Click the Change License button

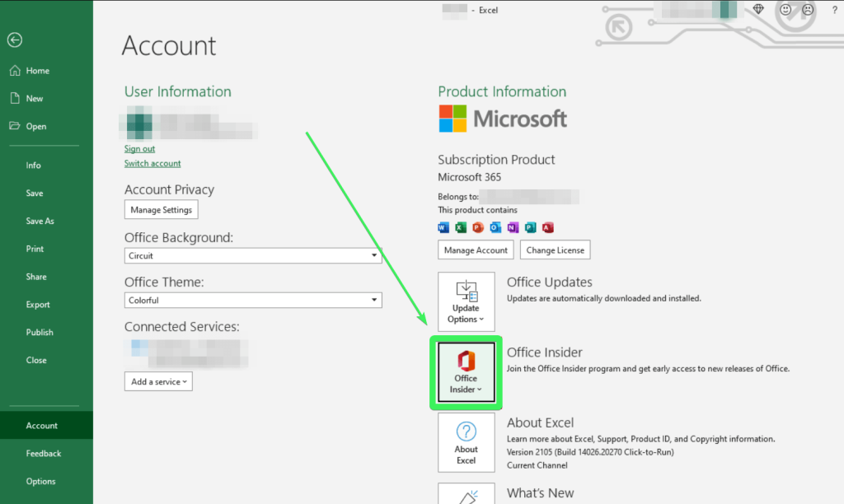555,250
